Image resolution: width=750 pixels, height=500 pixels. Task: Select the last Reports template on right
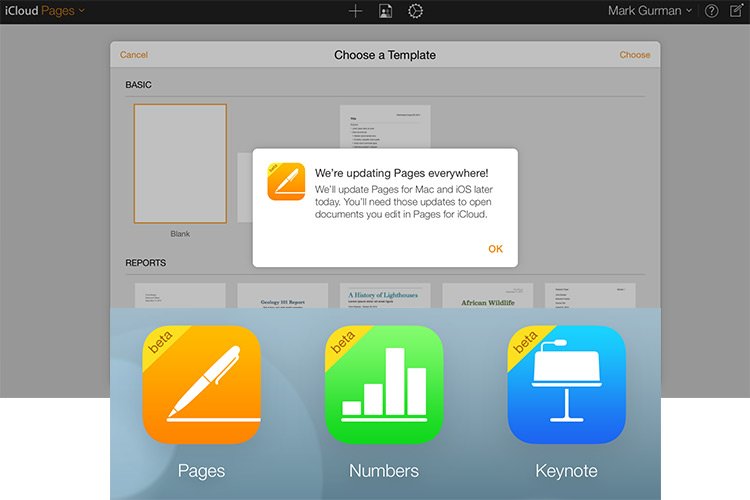pos(590,295)
